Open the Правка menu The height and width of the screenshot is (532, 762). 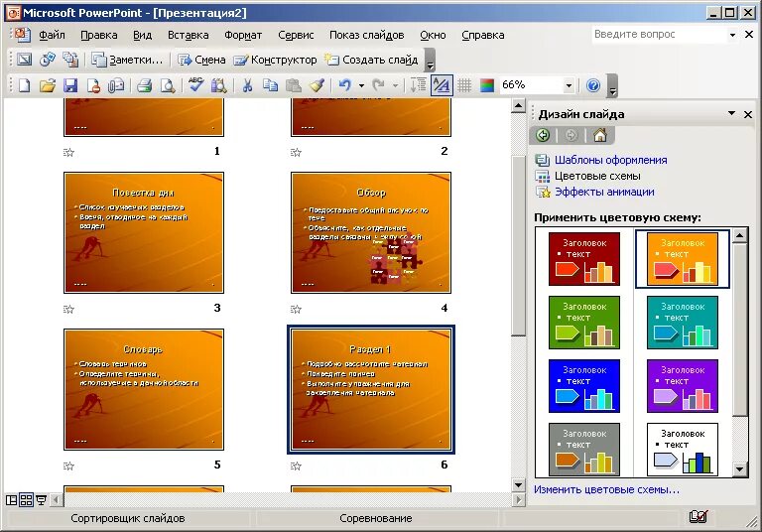coord(98,35)
